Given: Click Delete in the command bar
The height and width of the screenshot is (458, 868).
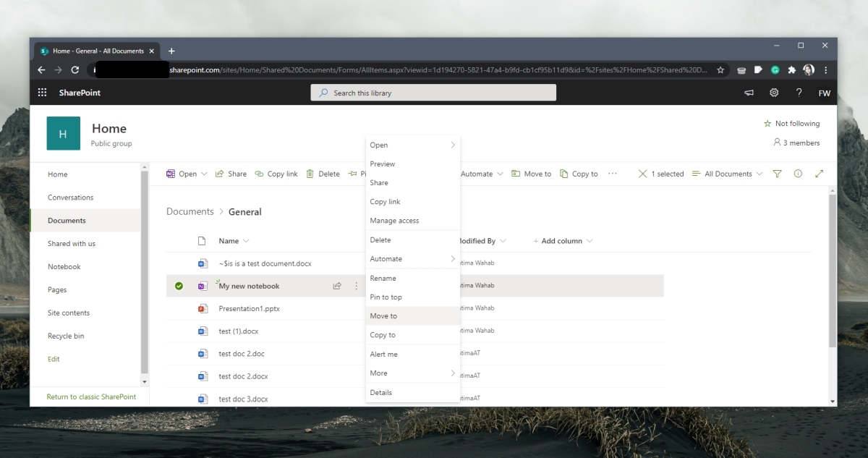Looking at the screenshot, I should [323, 174].
